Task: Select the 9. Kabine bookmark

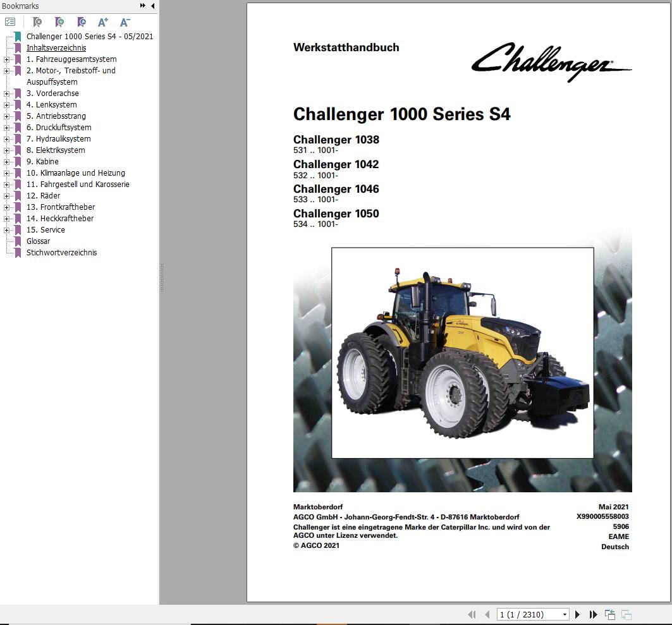Action: click(x=42, y=162)
